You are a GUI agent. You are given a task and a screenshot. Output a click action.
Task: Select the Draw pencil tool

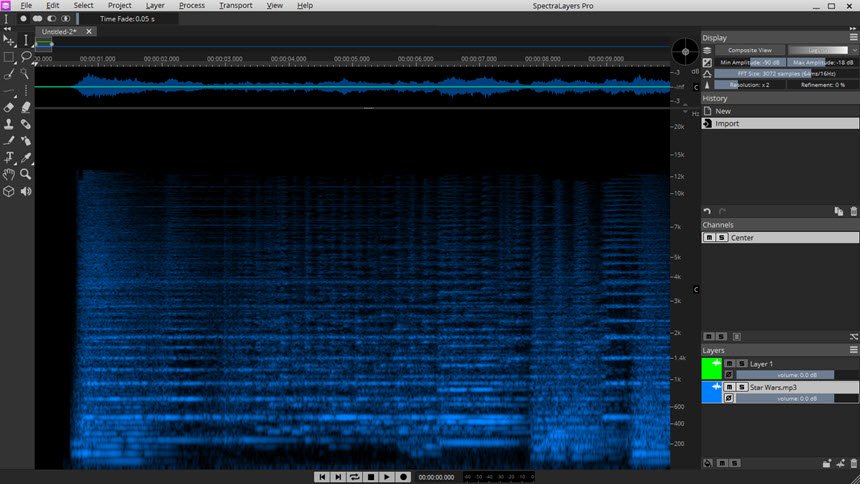coord(9,141)
